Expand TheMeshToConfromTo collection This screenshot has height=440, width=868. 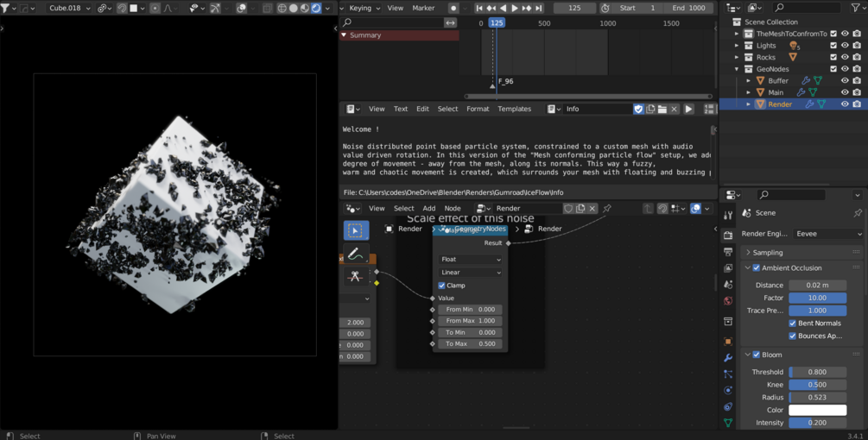point(737,34)
